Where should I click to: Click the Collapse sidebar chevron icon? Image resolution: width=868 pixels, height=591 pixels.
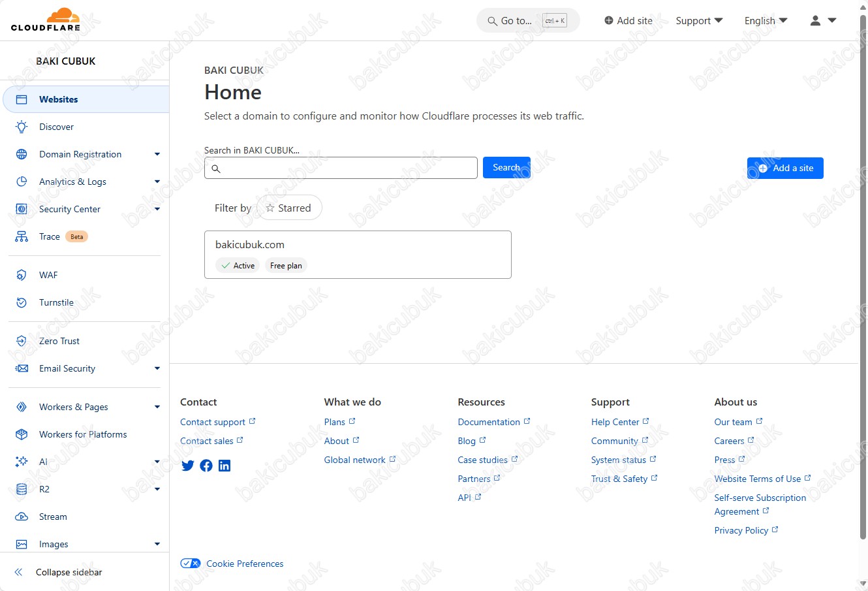point(18,572)
